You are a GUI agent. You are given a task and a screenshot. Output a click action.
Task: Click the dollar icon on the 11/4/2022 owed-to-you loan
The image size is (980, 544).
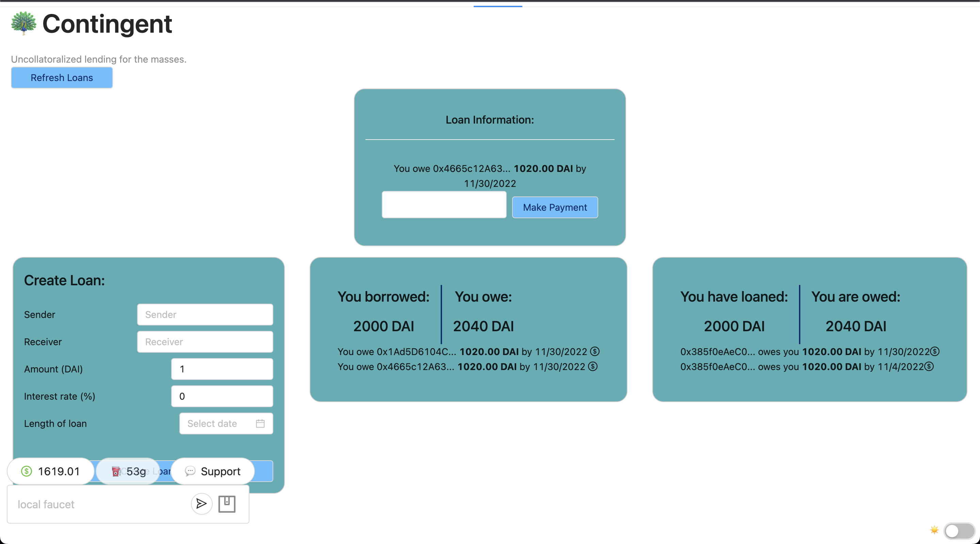[929, 366]
